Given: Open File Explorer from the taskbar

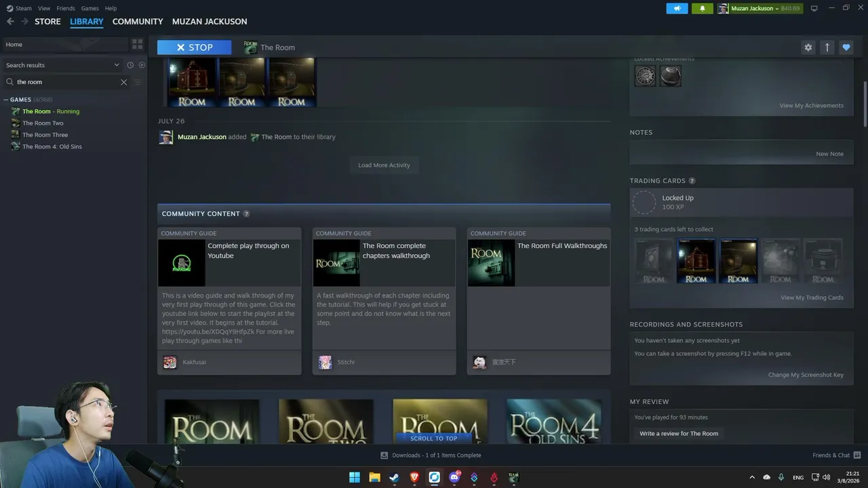Looking at the screenshot, I should coord(374,477).
